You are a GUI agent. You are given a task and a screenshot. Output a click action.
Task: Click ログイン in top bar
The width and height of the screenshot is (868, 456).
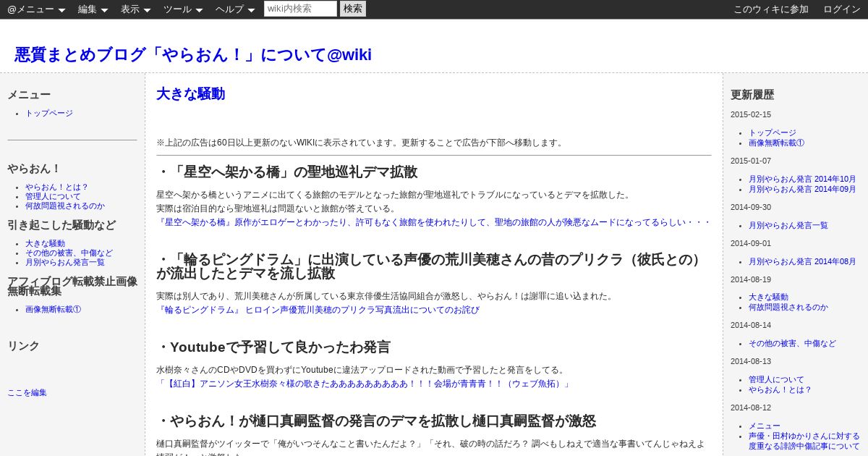coord(842,9)
